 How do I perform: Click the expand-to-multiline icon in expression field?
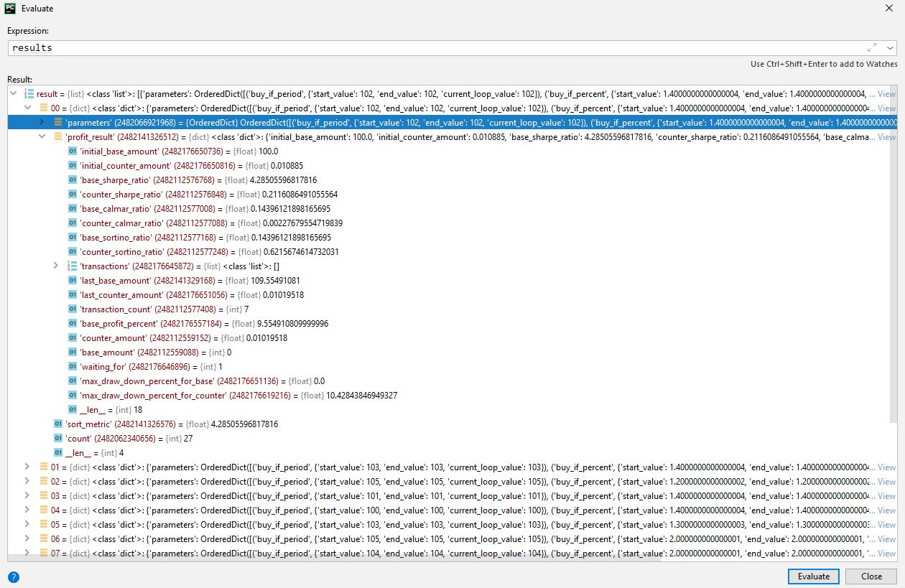(871, 47)
